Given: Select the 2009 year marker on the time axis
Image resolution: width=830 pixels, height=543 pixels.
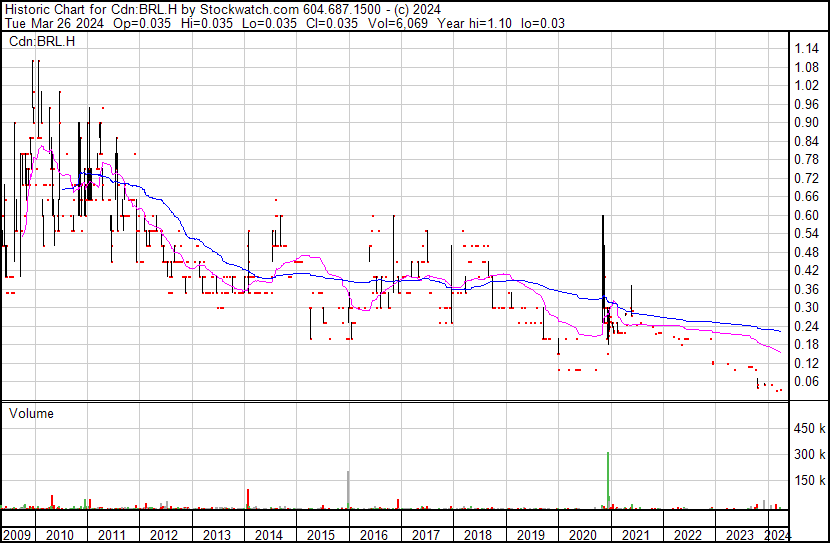Looking at the screenshot, I should [16, 535].
